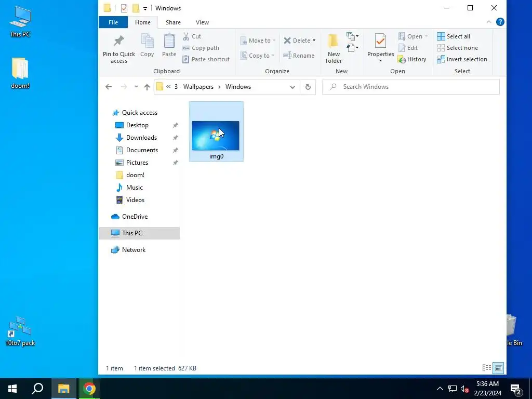Open Documents in navigation pane
Image resolution: width=532 pixels, height=399 pixels.
(142, 150)
